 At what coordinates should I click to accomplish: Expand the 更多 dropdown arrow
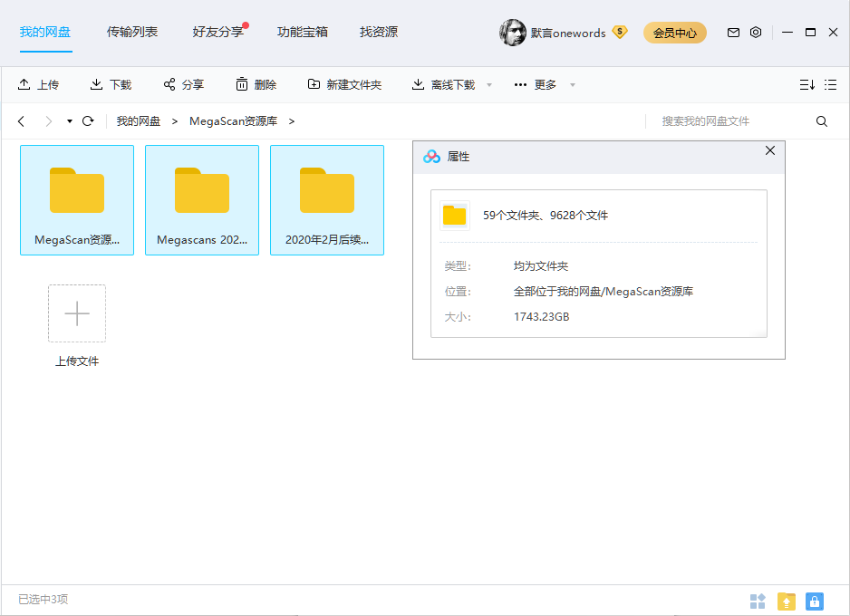tap(573, 85)
